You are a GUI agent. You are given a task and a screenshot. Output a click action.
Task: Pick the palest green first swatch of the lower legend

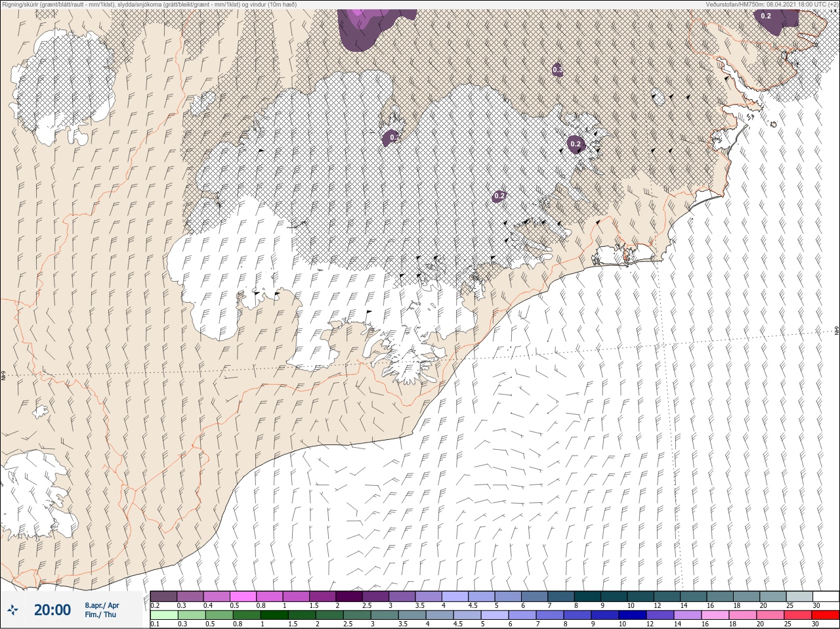click(x=164, y=615)
